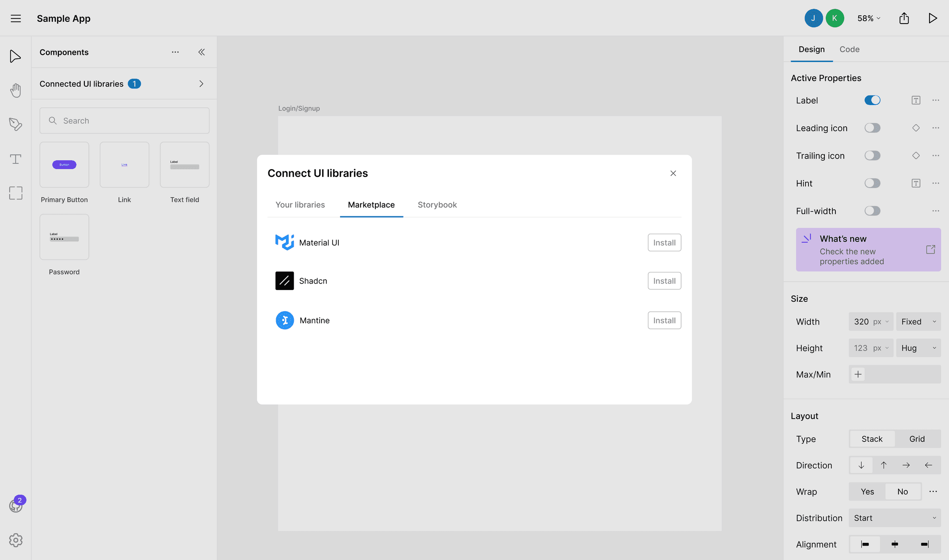949x560 pixels.
Task: Click the share export icon
Action: pos(904,19)
